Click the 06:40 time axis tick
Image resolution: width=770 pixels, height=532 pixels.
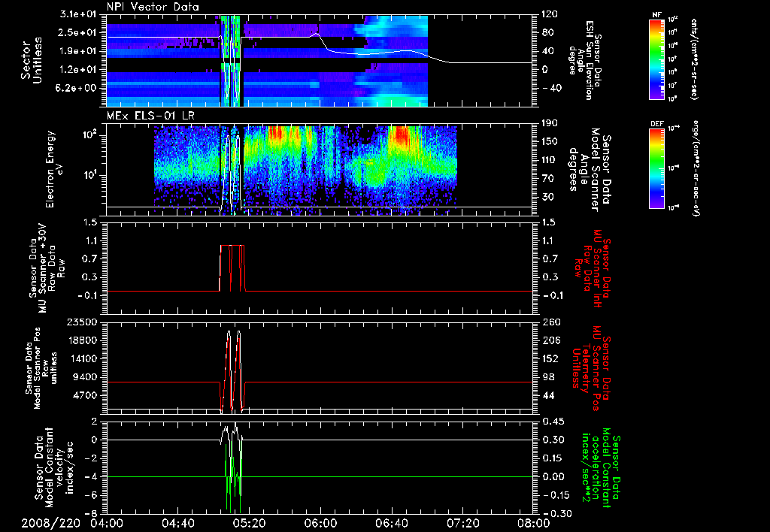[x=391, y=523]
